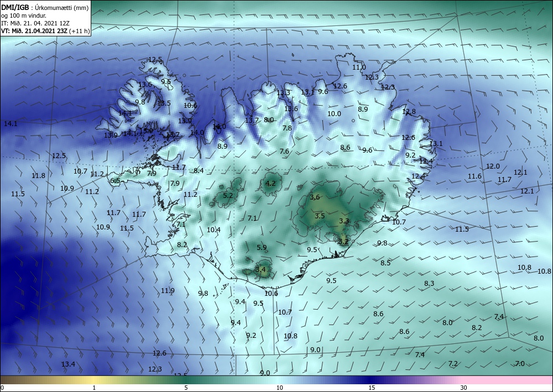The image size is (553, 392).
Task: Select the 3.6 value on Vatnajökull
Action: coord(315,197)
